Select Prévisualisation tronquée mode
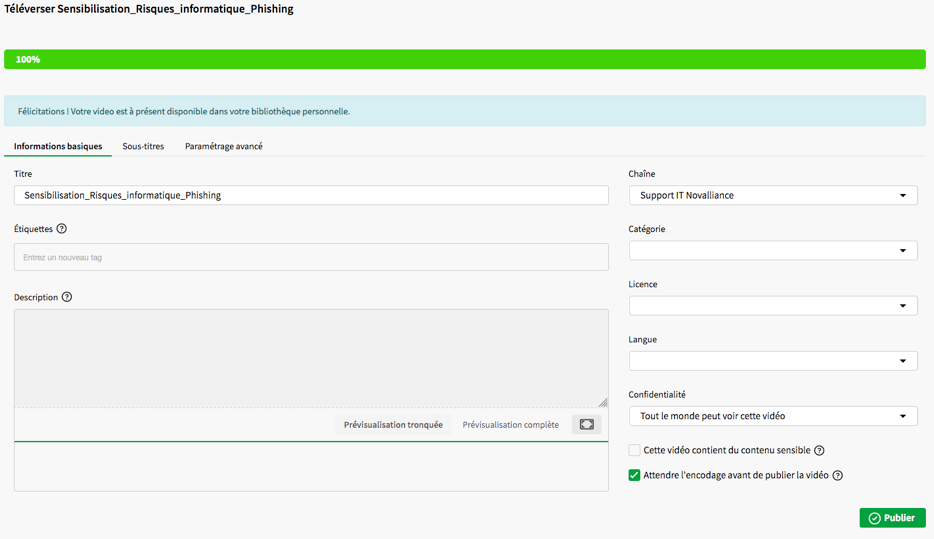The height and width of the screenshot is (539, 934). click(x=393, y=425)
